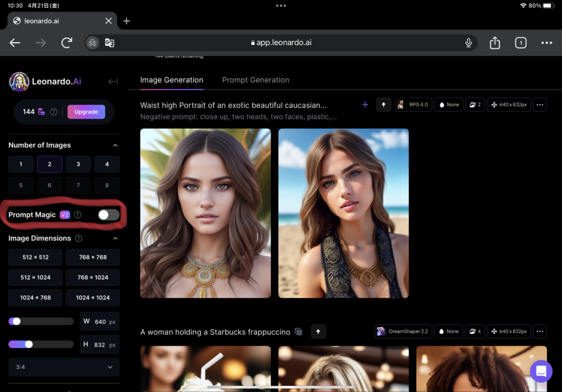Open the 3:4 aspect ratio dropdown

pyautogui.click(x=64, y=367)
